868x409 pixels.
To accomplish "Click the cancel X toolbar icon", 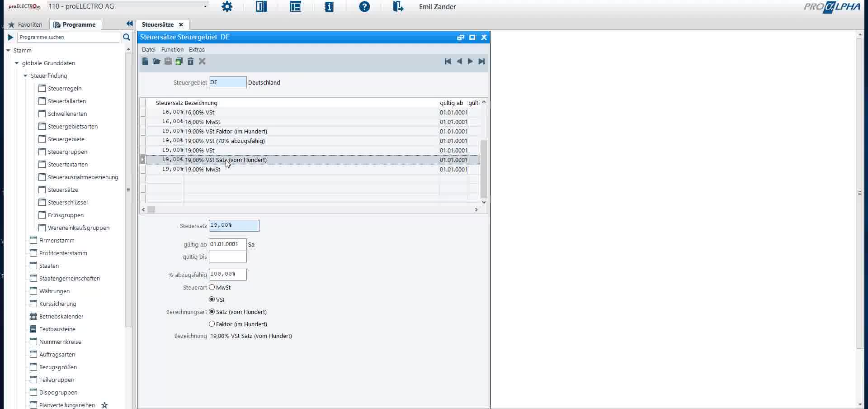I will 202,61.
